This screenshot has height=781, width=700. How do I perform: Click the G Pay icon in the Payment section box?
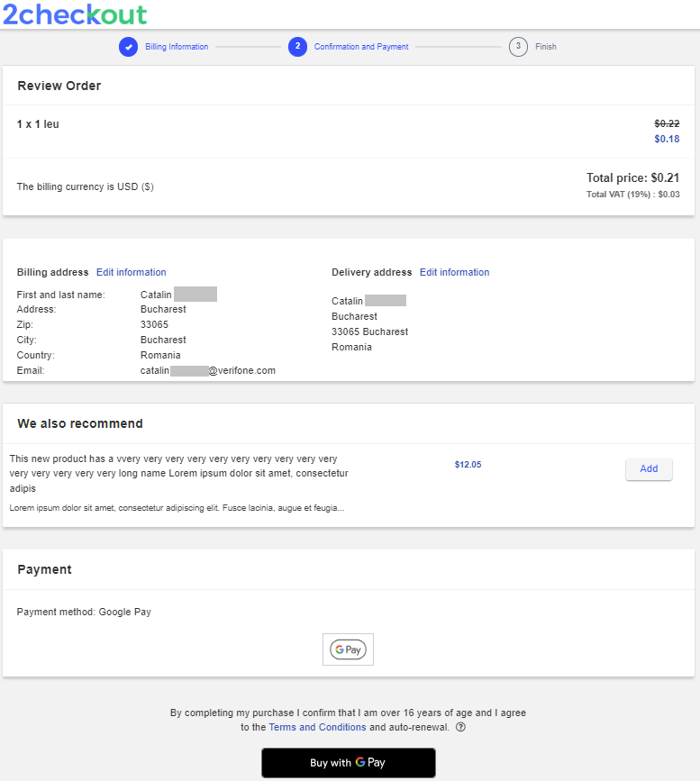pos(348,649)
